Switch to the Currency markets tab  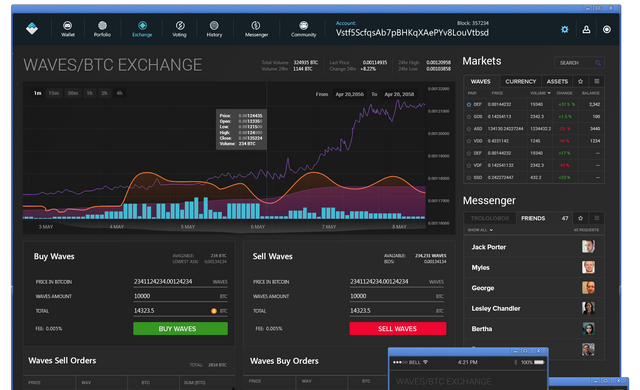(x=520, y=81)
